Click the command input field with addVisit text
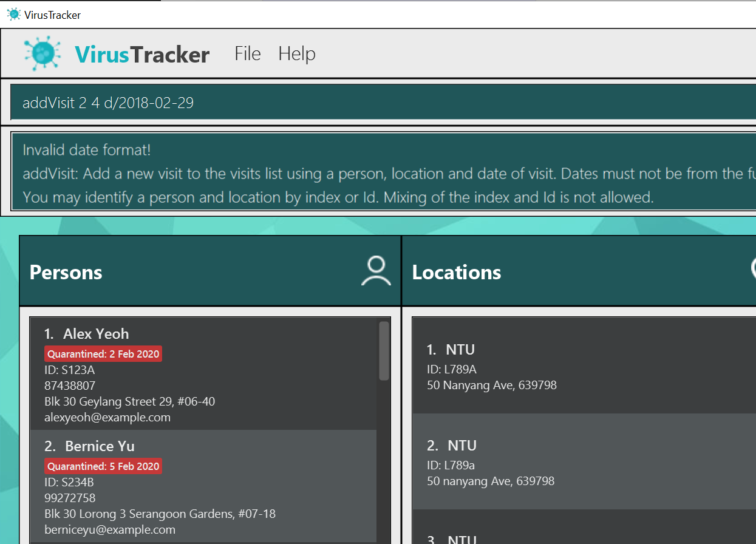This screenshot has height=544, width=756. (x=383, y=103)
